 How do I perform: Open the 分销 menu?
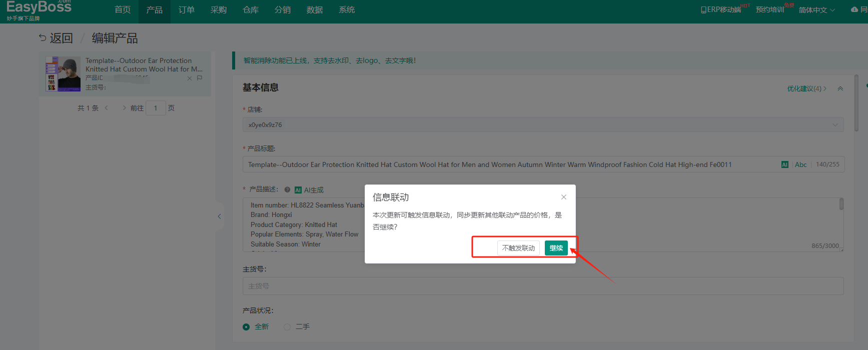283,10
